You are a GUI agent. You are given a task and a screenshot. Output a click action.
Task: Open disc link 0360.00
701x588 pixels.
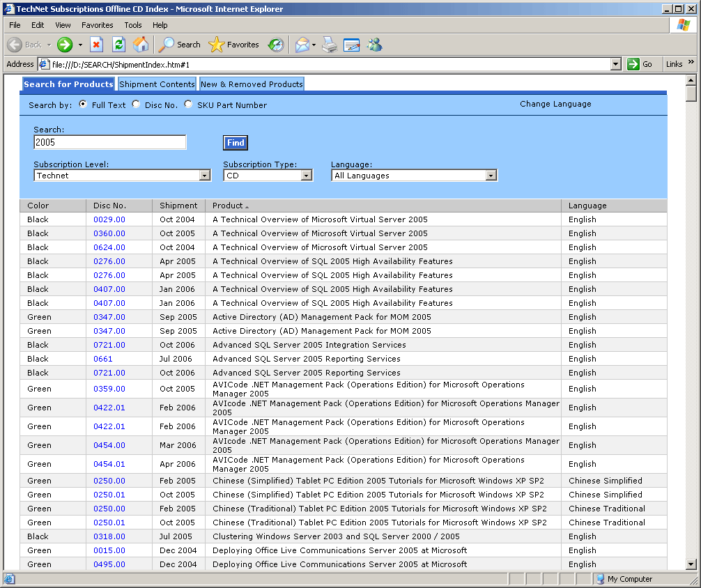click(x=109, y=233)
